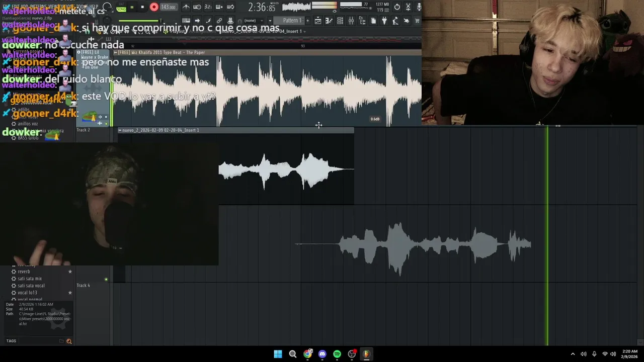
Task: Toggle the green mute dot above Track 4
Action: [106, 279]
